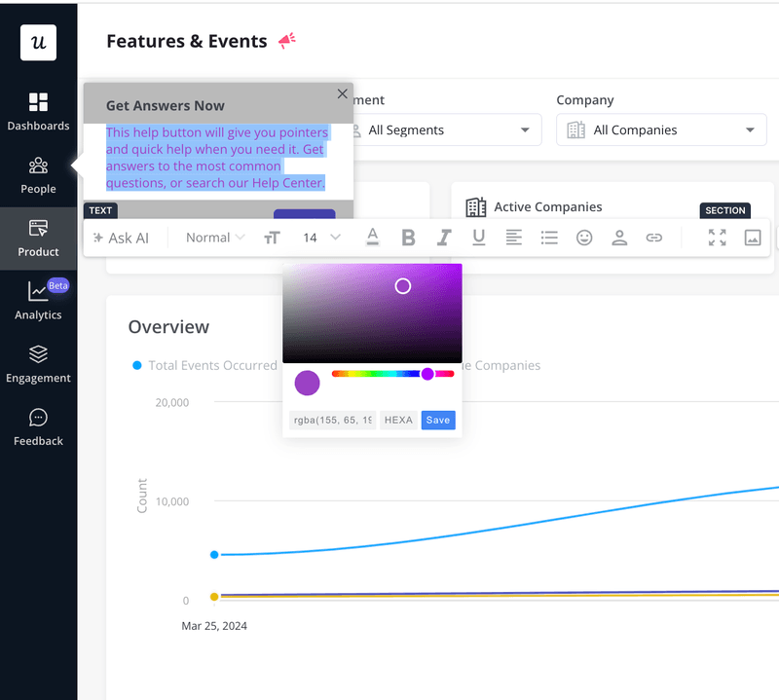
Task: Open the Normal paragraph style dropdown
Action: (213, 237)
